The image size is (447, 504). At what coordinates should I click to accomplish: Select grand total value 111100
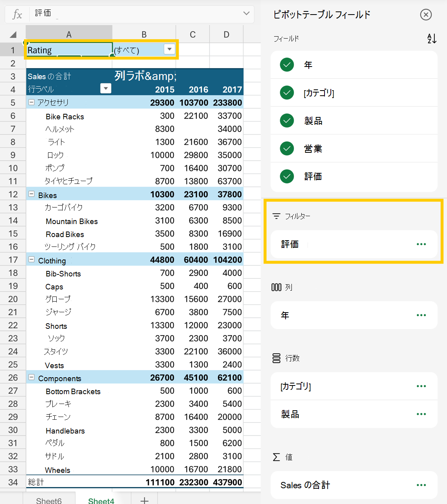tap(160, 482)
